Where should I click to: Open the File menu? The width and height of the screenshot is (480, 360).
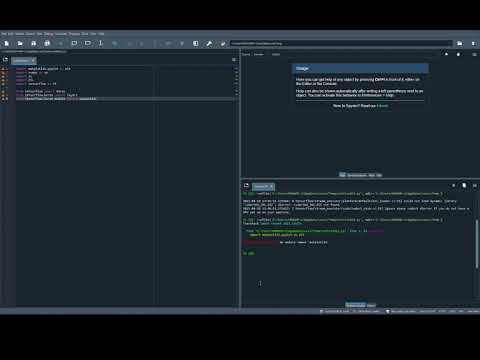click(4, 34)
